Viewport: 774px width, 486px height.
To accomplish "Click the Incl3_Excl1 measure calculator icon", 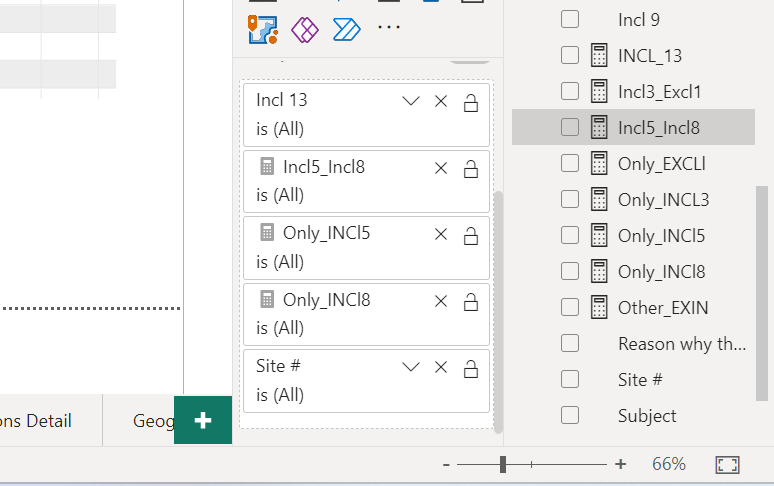I will (x=599, y=91).
